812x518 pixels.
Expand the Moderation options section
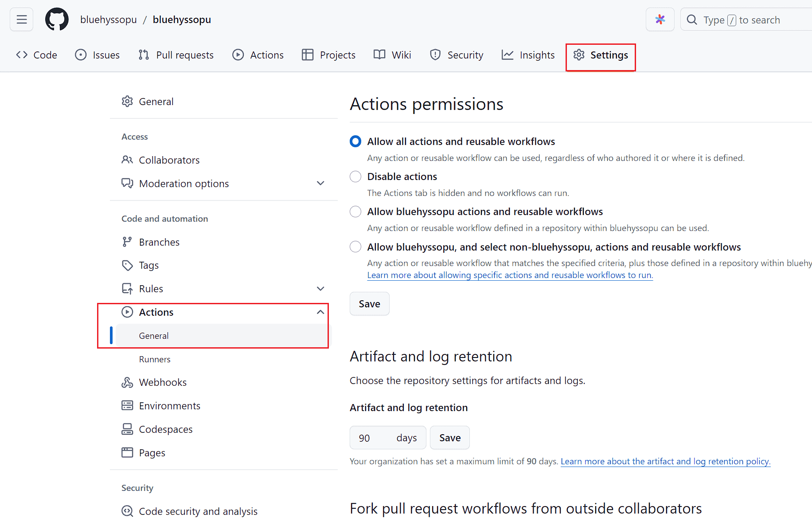pyautogui.click(x=320, y=183)
